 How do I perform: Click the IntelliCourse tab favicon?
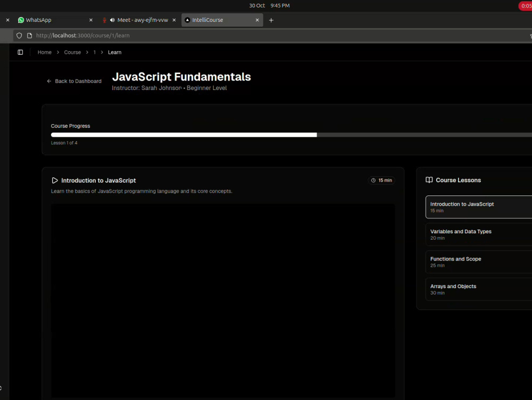click(187, 20)
